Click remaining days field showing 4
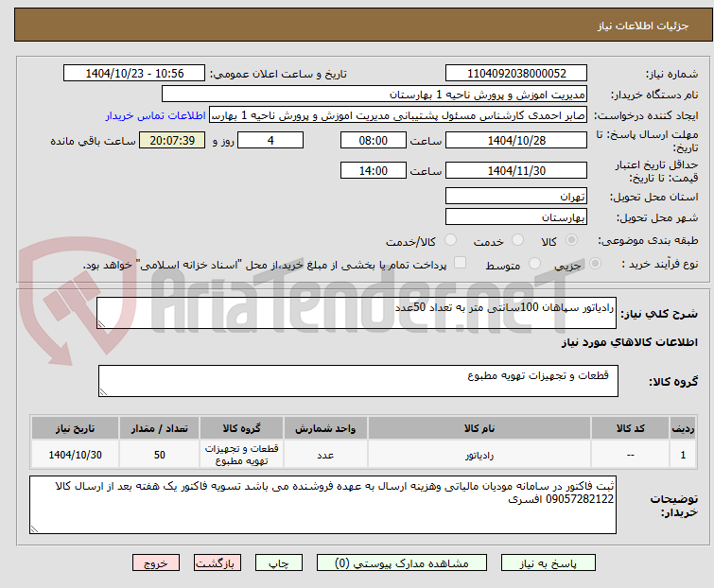 click(x=270, y=140)
